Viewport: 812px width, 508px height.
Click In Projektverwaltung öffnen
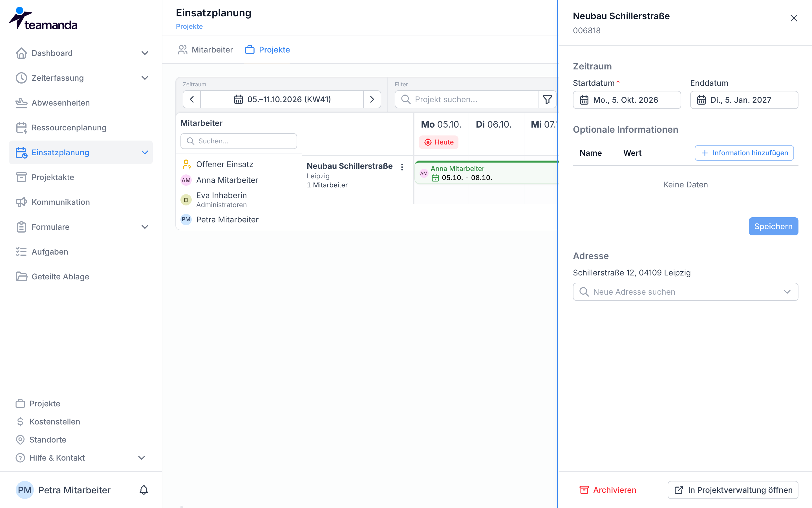click(733, 490)
